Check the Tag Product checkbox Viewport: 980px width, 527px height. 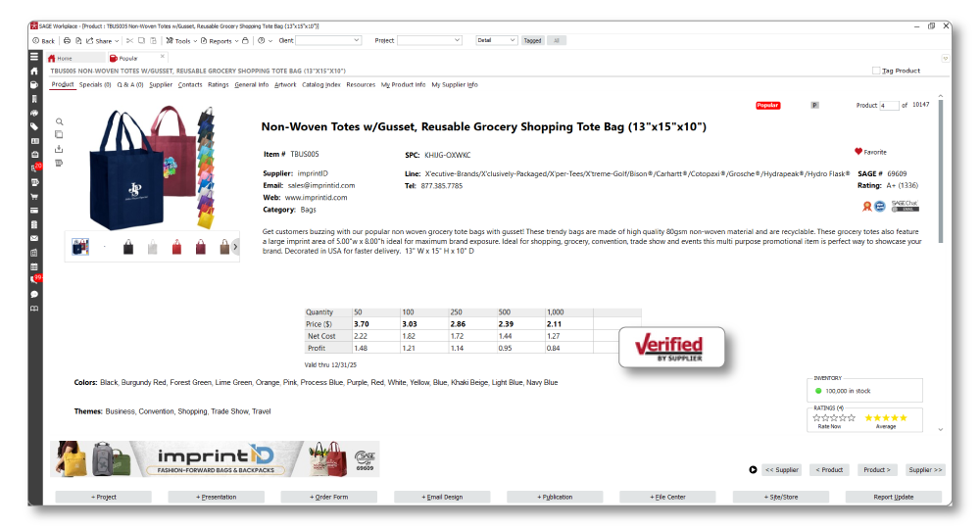click(x=876, y=71)
